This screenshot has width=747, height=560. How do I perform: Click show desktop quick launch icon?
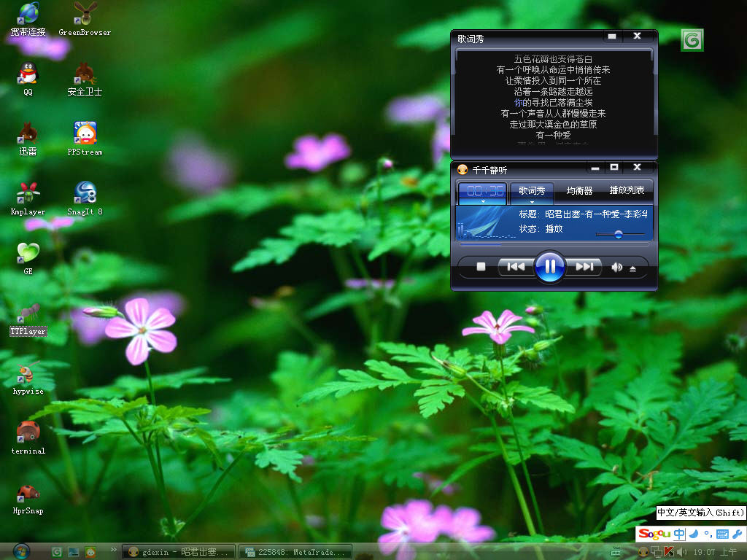pyautogui.click(x=74, y=552)
